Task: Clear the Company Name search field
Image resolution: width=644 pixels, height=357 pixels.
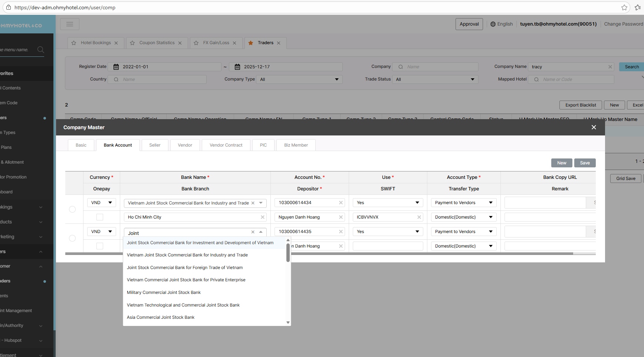Action: [x=610, y=67]
